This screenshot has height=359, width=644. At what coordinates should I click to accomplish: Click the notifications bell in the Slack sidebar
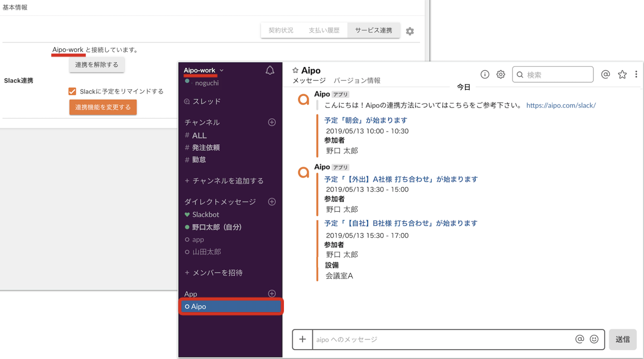click(270, 70)
